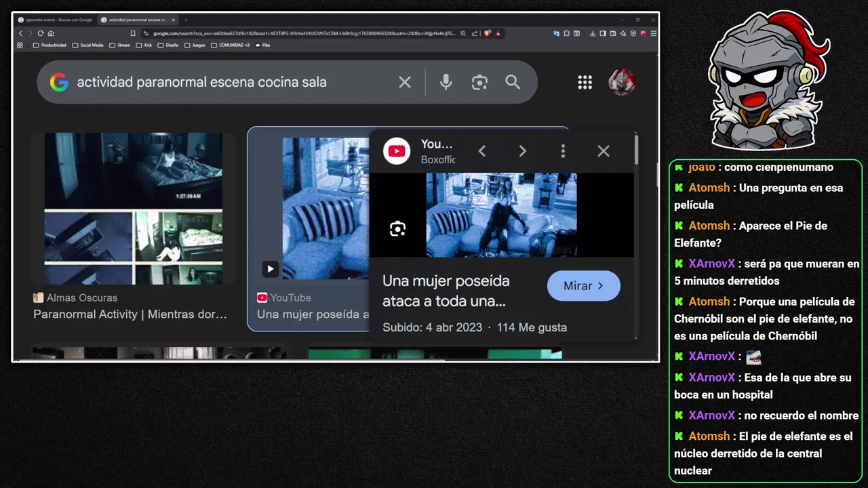Click 'Paranormal Activity | Mientras dor…' caption

[x=130, y=314]
